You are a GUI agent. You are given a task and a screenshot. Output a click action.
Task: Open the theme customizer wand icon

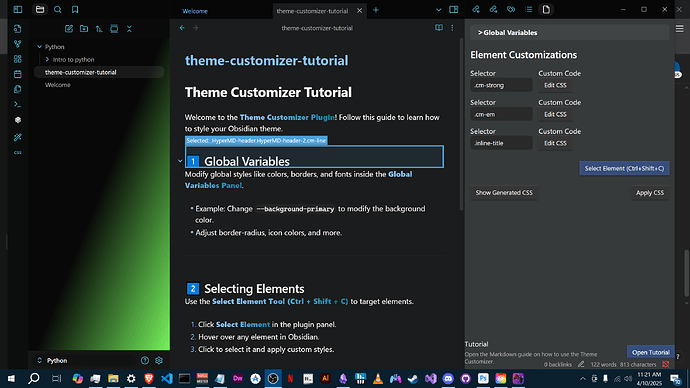(18, 137)
